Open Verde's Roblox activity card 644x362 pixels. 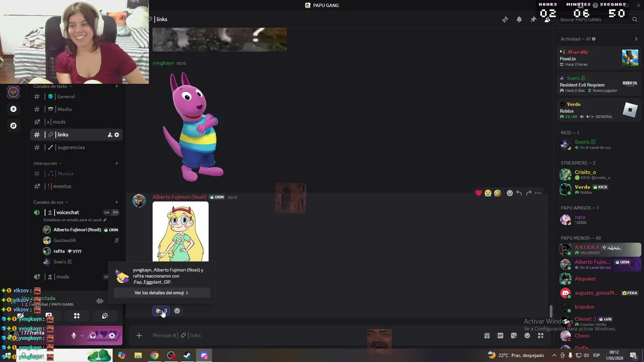pos(599,110)
